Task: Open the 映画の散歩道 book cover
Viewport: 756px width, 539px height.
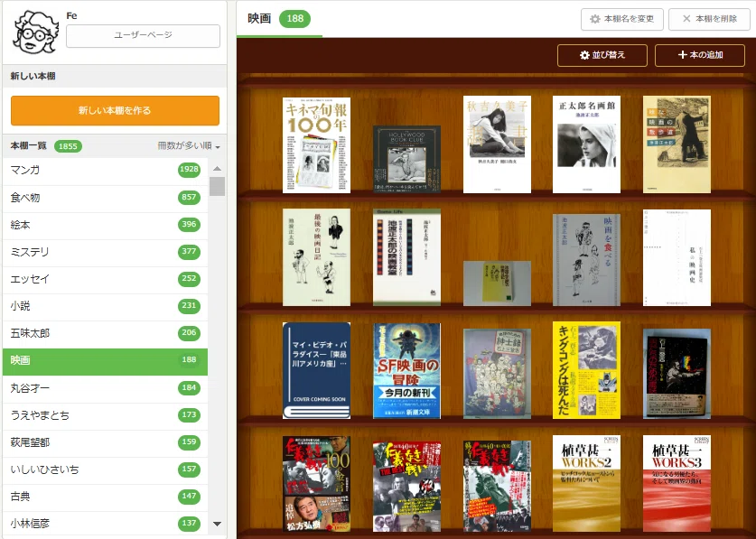Action: (x=677, y=144)
